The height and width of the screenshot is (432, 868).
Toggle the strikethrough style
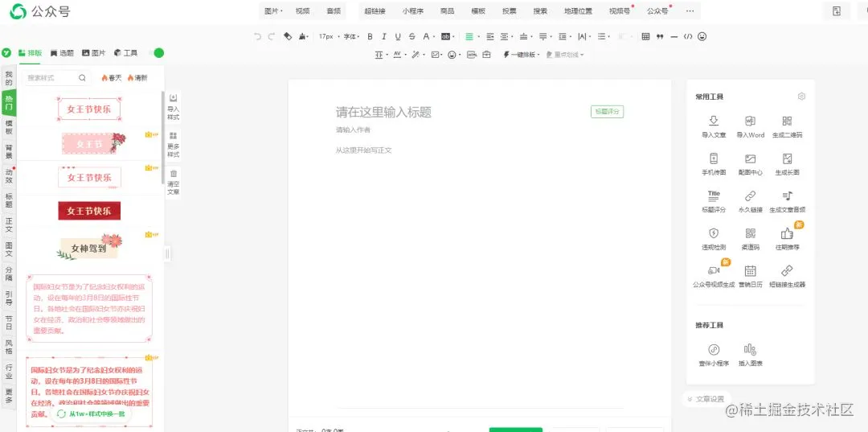[411, 36]
